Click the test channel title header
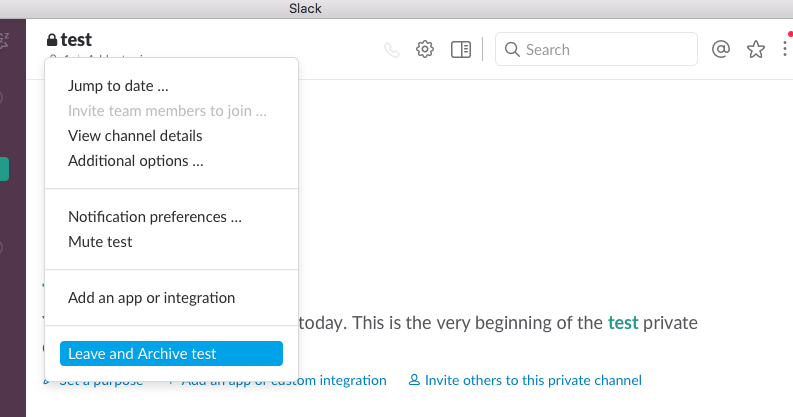 (x=76, y=40)
